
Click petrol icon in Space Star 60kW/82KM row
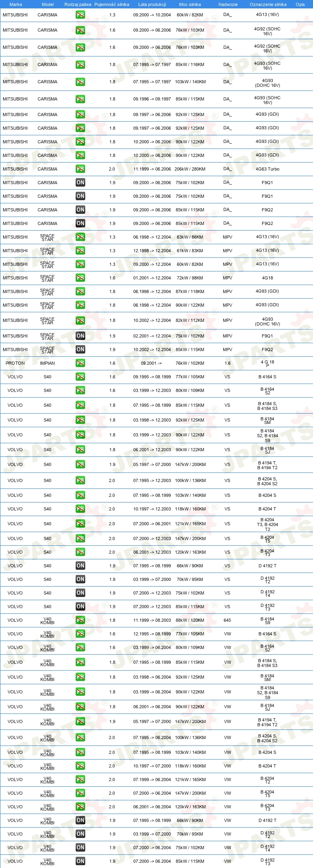(80, 264)
